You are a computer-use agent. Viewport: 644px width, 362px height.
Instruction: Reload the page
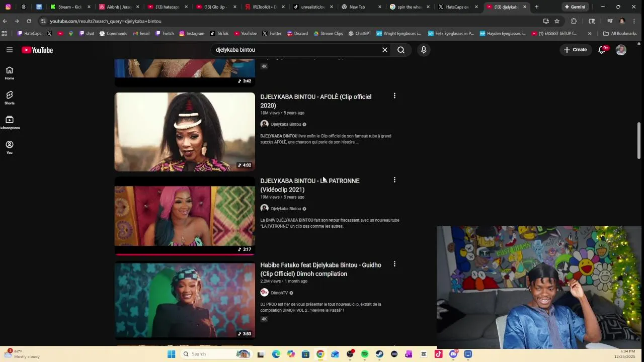pos(29,21)
